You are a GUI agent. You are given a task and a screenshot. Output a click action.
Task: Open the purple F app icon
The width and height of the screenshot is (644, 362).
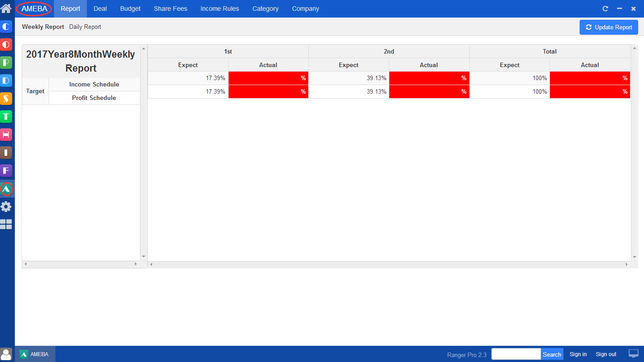[6, 171]
